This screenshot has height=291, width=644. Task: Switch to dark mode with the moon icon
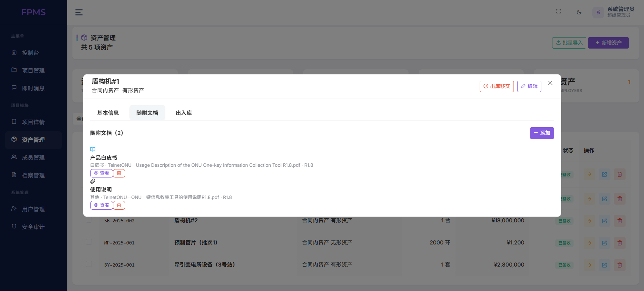point(579,12)
